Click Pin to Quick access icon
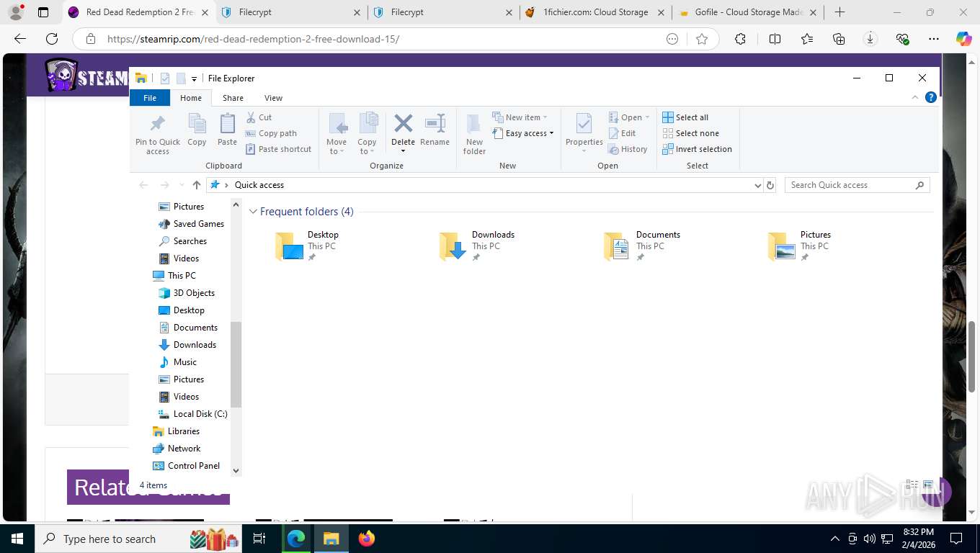The image size is (980, 553). 158,134
